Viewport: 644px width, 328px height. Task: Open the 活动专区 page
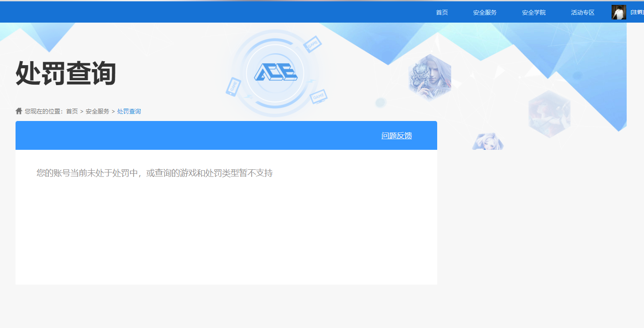click(582, 12)
